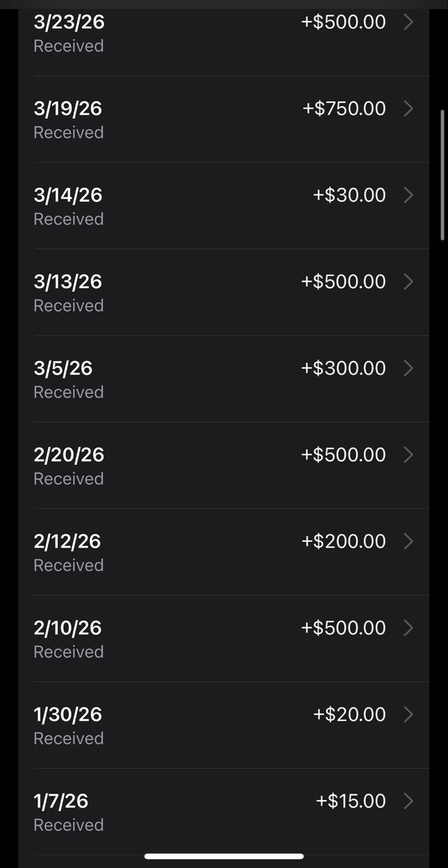Click the vertical scrollbar thumb
448x868 pixels.
point(443,174)
